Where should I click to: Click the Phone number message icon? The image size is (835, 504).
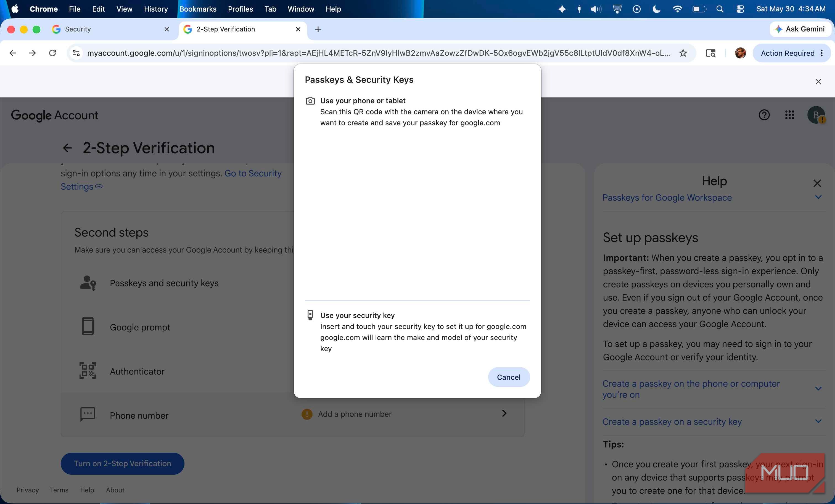pos(88,415)
